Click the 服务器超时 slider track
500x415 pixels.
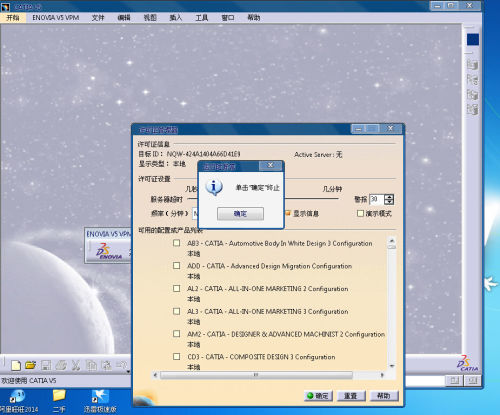point(311,199)
